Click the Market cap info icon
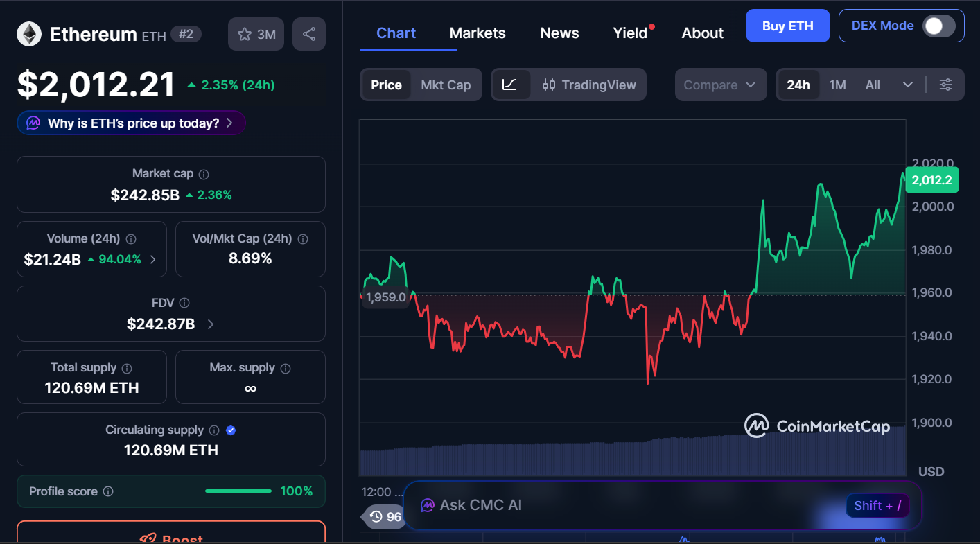The width and height of the screenshot is (980, 544). (204, 175)
